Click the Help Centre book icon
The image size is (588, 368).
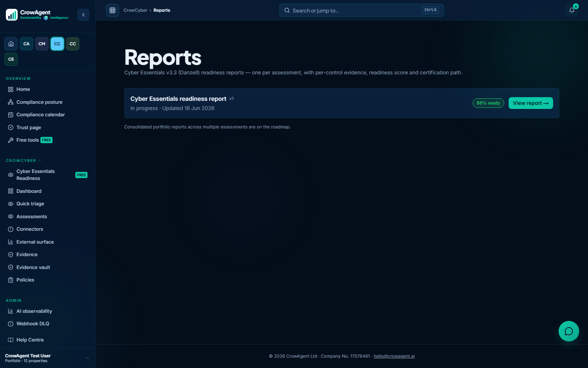11,340
